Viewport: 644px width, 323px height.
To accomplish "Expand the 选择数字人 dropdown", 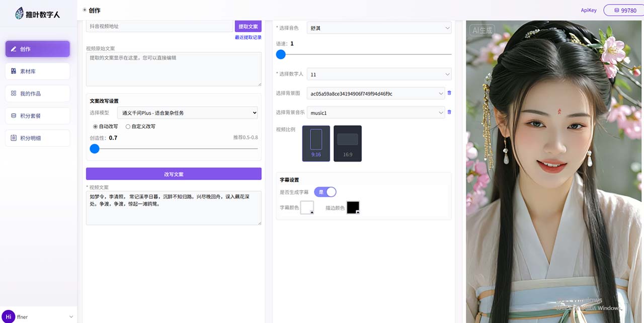I will (x=379, y=74).
